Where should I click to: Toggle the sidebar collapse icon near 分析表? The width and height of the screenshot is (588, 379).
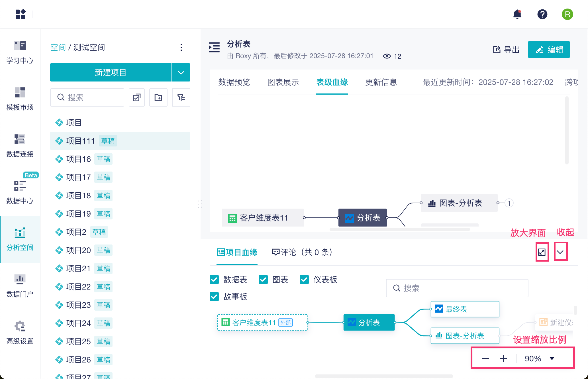pyautogui.click(x=214, y=47)
